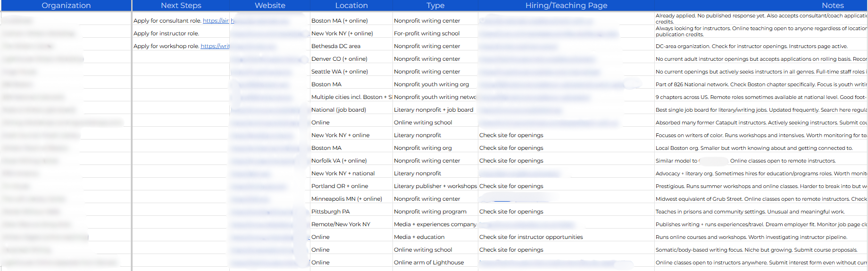Select the 'Part of 826 National network' note

tap(761, 84)
